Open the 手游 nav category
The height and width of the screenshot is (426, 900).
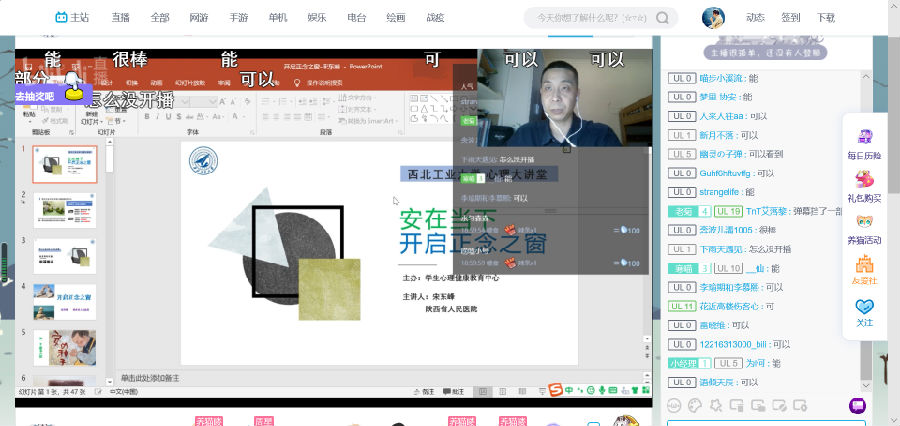pos(239,18)
